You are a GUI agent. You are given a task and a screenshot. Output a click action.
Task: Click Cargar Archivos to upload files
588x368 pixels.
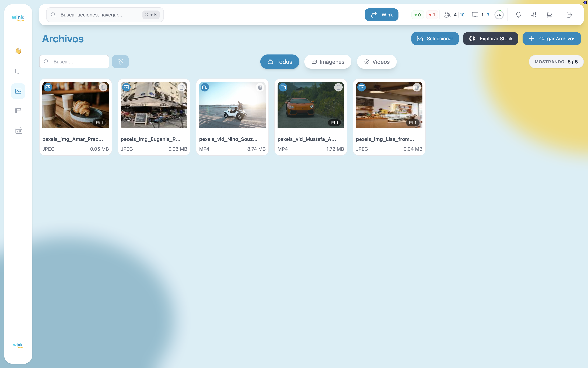552,38
